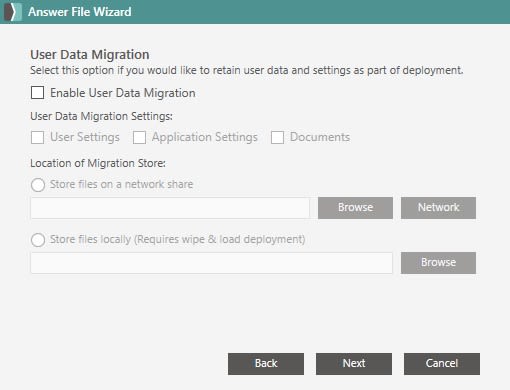
Task: Click the Location of Migration Store label
Action: tap(98, 163)
